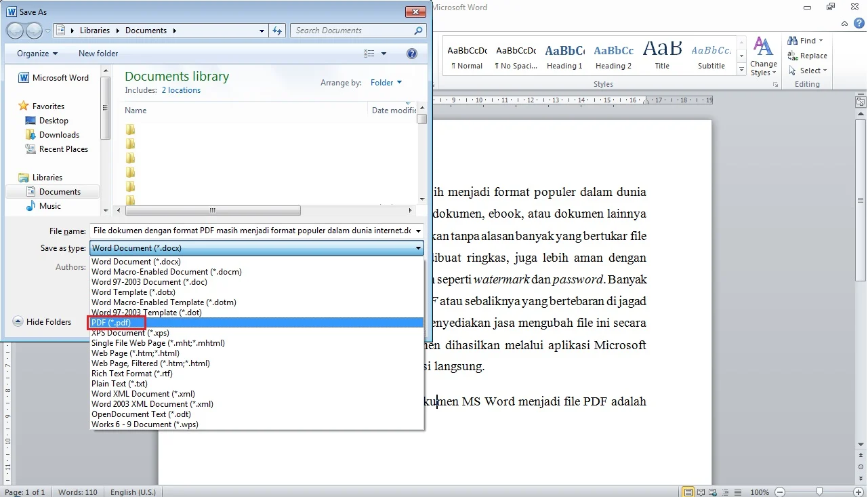The height and width of the screenshot is (497, 868).
Task: Open the Save As dialog help icon
Action: point(411,54)
